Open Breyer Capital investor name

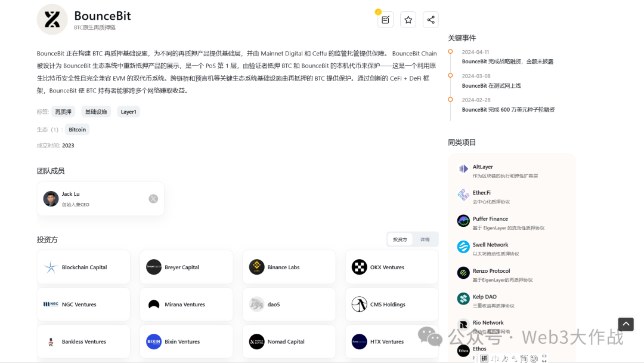click(182, 267)
